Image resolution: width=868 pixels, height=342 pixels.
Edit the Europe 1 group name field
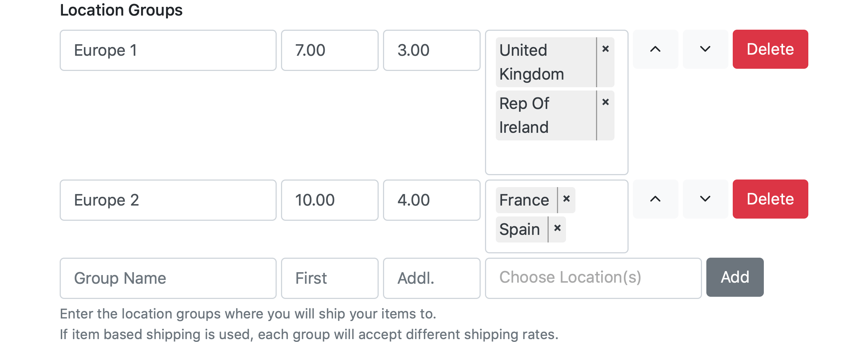point(168,50)
